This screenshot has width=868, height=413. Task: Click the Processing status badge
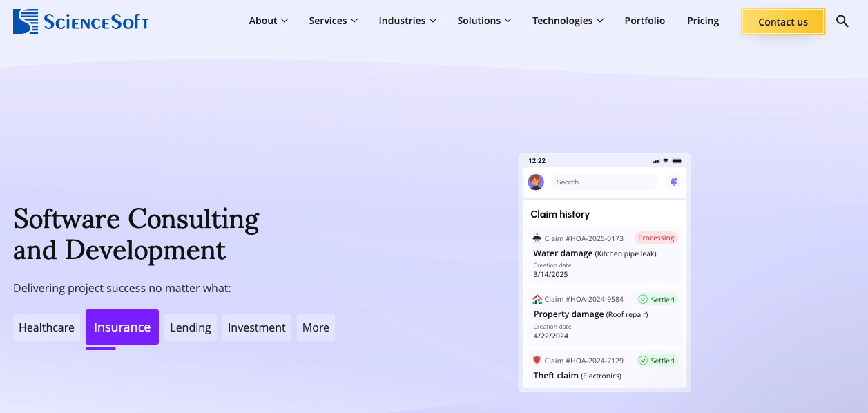(x=655, y=238)
